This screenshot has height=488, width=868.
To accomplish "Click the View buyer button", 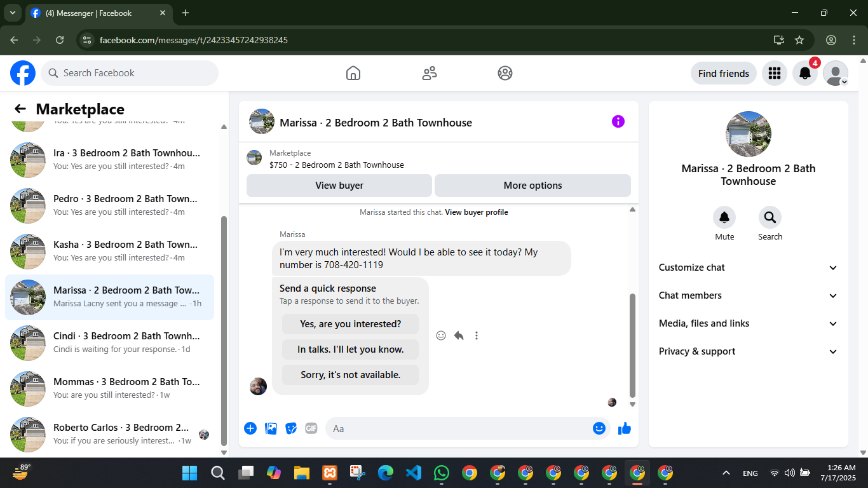I will click(x=339, y=186).
